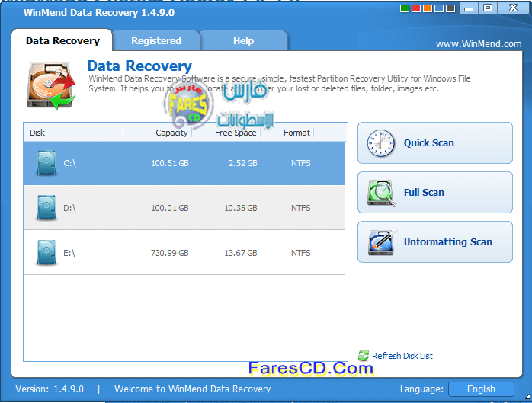Sort by the Disk column header
This screenshot has width=532, height=403.
(x=37, y=133)
